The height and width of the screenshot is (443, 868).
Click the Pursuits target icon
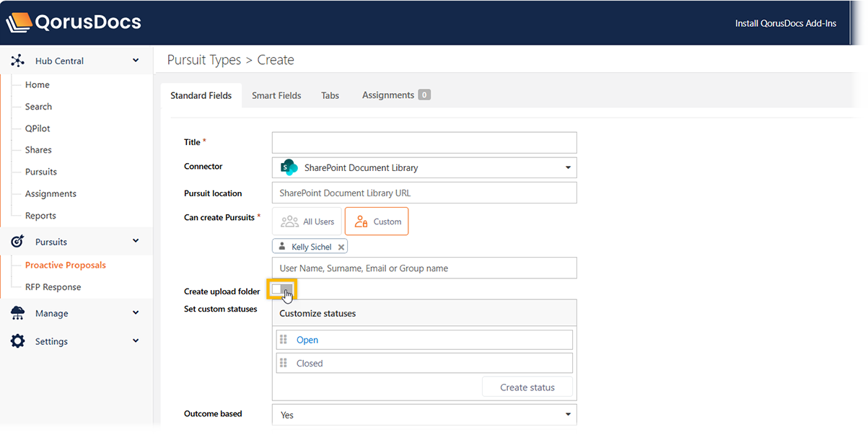(18, 242)
